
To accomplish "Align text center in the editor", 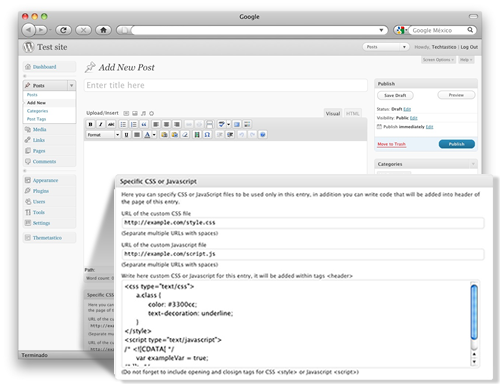I will (x=166, y=124).
